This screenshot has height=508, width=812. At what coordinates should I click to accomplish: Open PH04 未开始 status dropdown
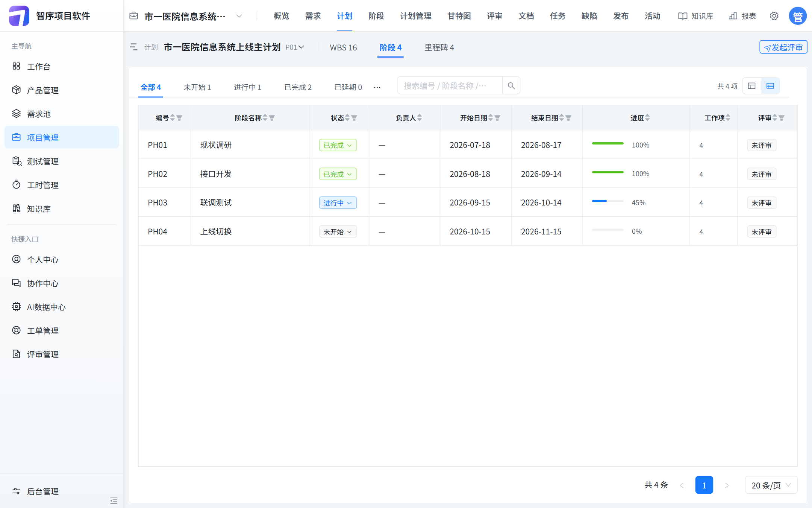pyautogui.click(x=338, y=232)
